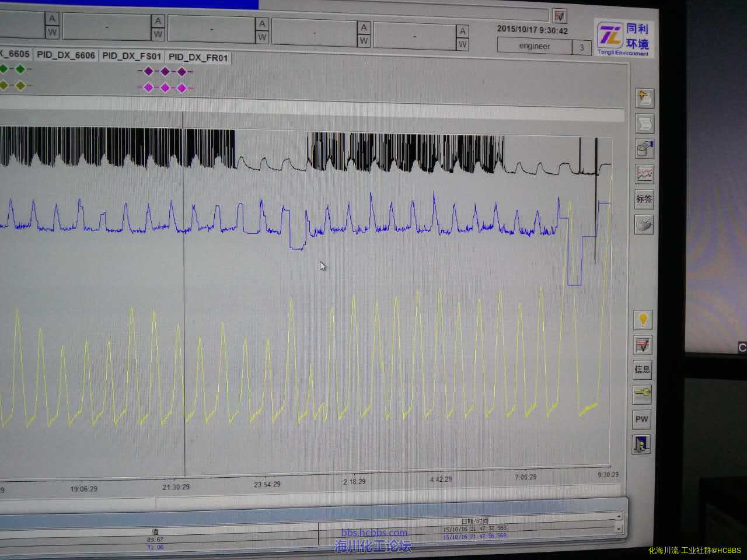Click the A button nearest the date display
The width and height of the screenshot is (747, 560).
463,32
